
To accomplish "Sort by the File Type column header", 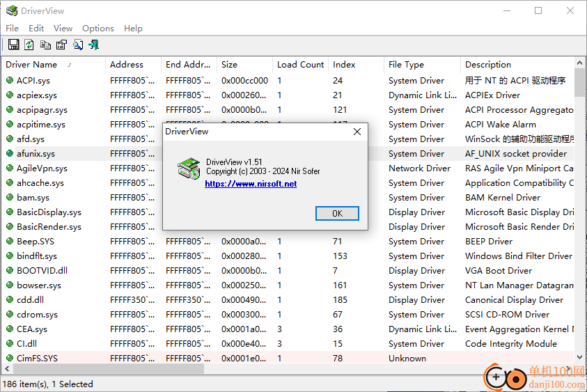I will [422, 64].
